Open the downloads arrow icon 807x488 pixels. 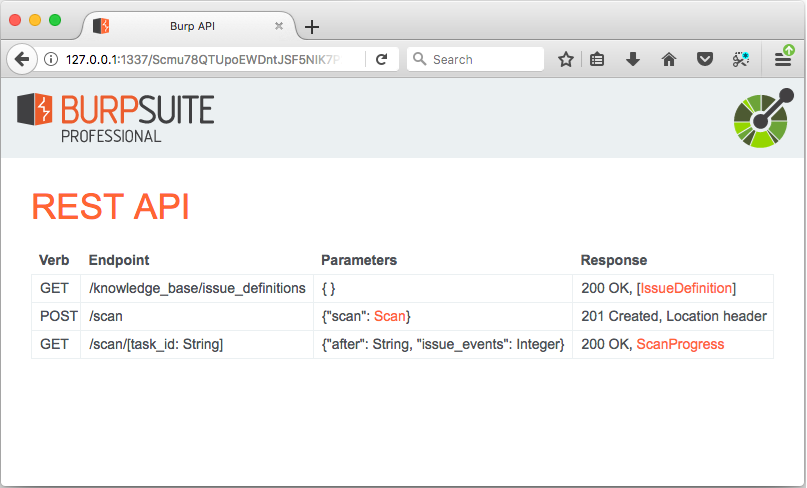point(633,60)
